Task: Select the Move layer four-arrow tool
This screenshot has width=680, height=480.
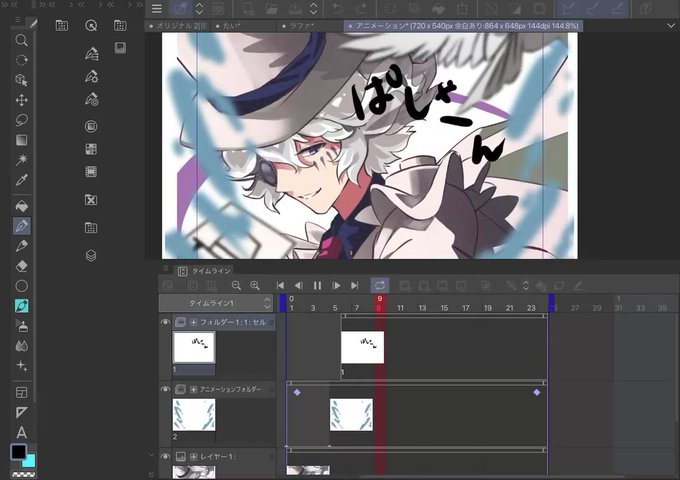Action: (x=21, y=100)
